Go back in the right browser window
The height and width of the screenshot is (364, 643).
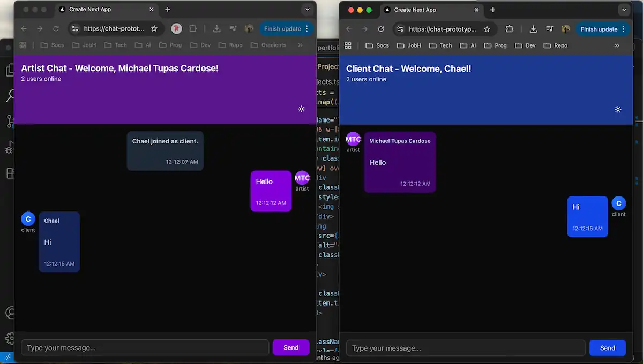click(x=349, y=29)
